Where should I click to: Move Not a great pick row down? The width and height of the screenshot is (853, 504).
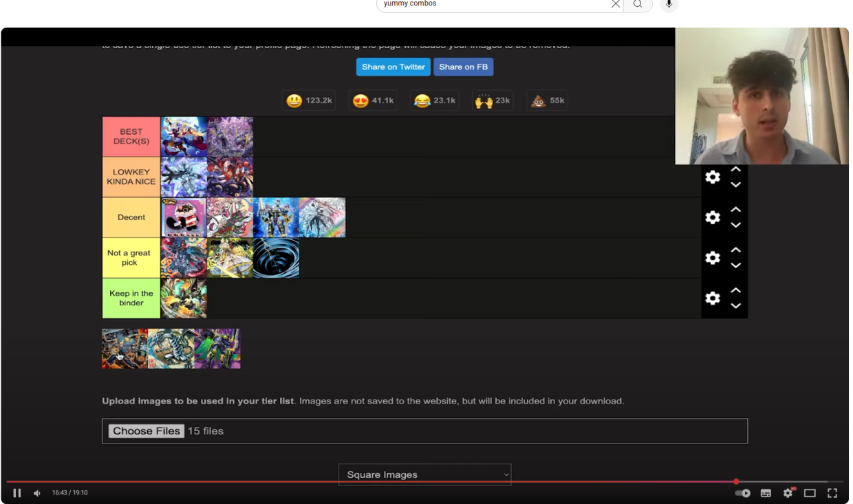click(x=735, y=265)
